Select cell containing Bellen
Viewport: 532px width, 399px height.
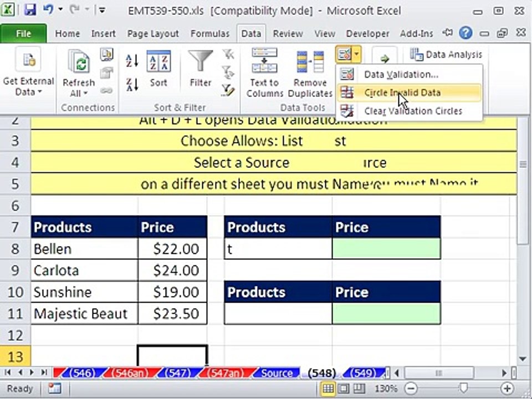pos(84,249)
